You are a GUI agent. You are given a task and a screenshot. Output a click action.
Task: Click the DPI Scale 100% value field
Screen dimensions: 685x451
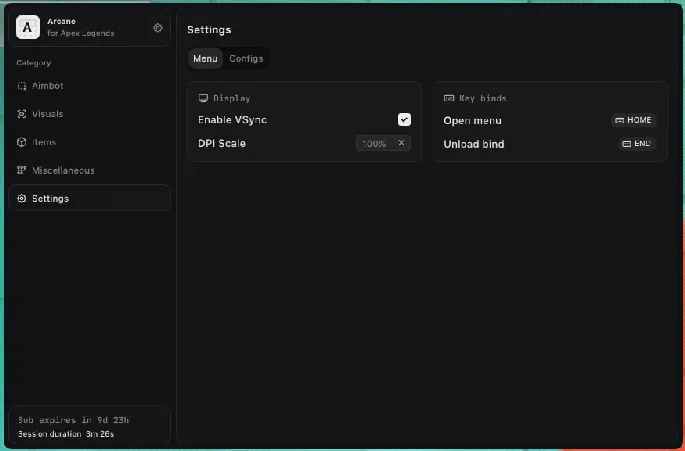pyautogui.click(x=374, y=143)
